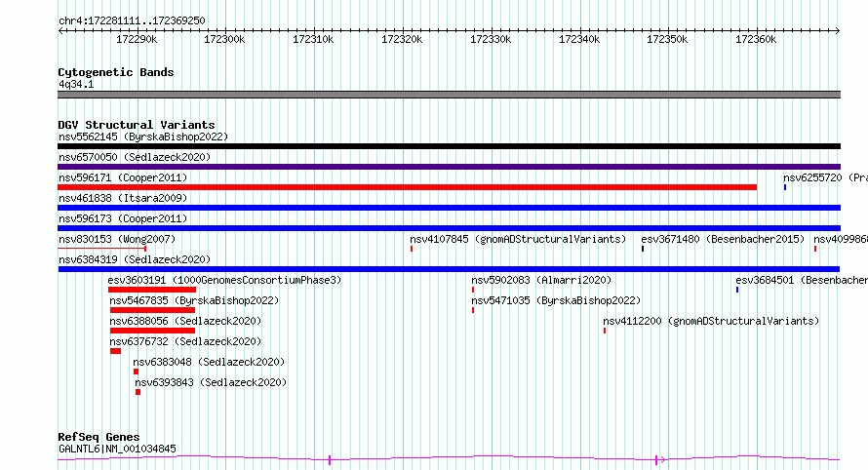Click the nsv6384319 (Sedlazeck2020) label

click(135, 259)
